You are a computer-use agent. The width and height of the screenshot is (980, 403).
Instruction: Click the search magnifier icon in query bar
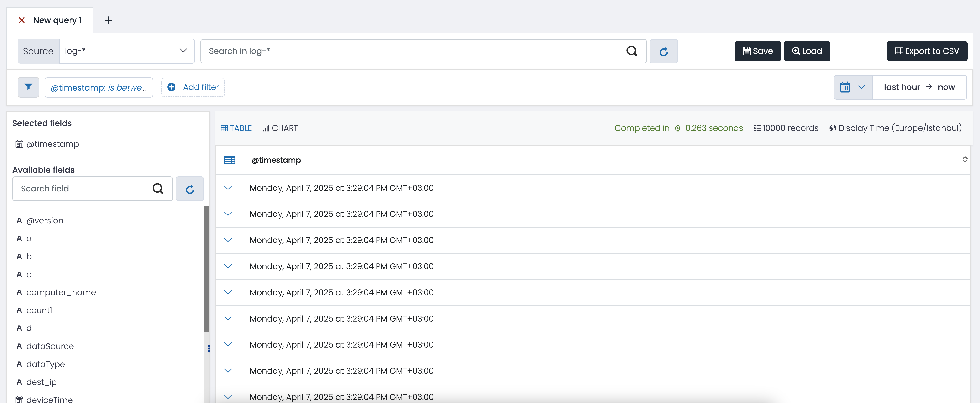[x=632, y=51]
